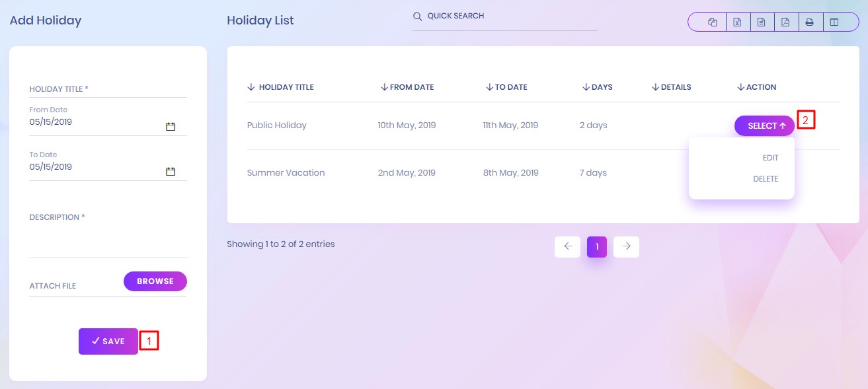Choose Edit from the action menu
The width and height of the screenshot is (868, 389).
coord(769,158)
